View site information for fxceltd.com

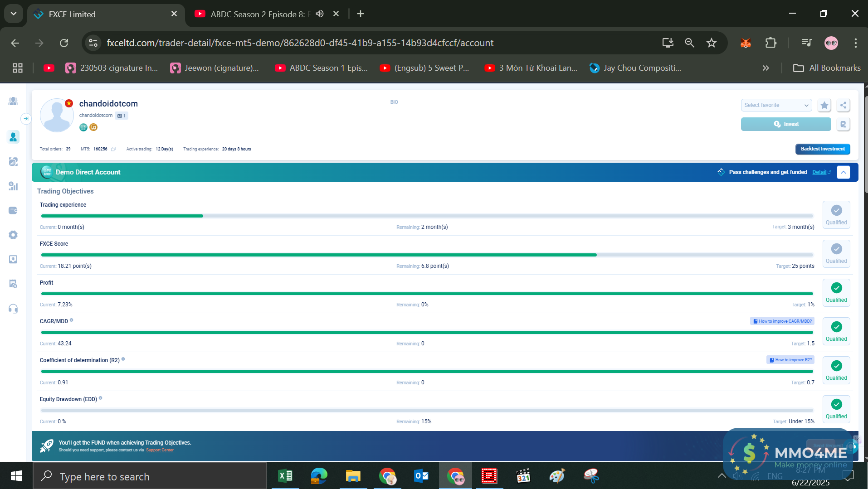(x=93, y=43)
